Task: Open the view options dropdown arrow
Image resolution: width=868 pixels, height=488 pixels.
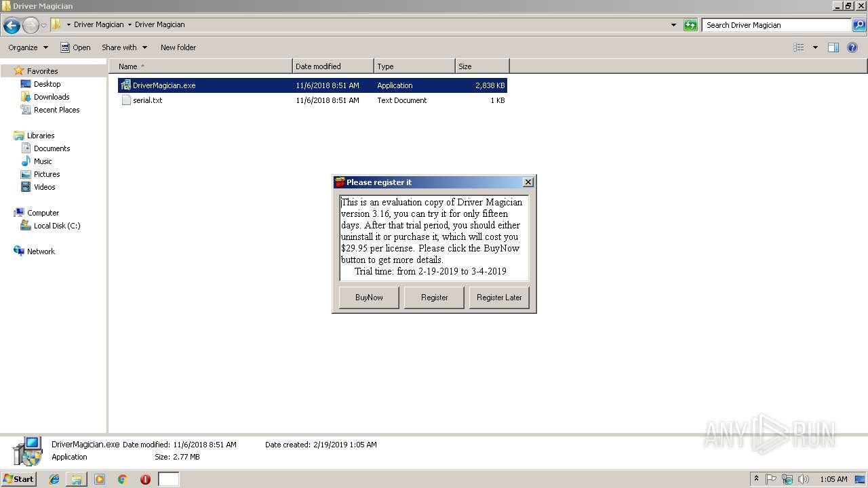Action: click(x=815, y=47)
